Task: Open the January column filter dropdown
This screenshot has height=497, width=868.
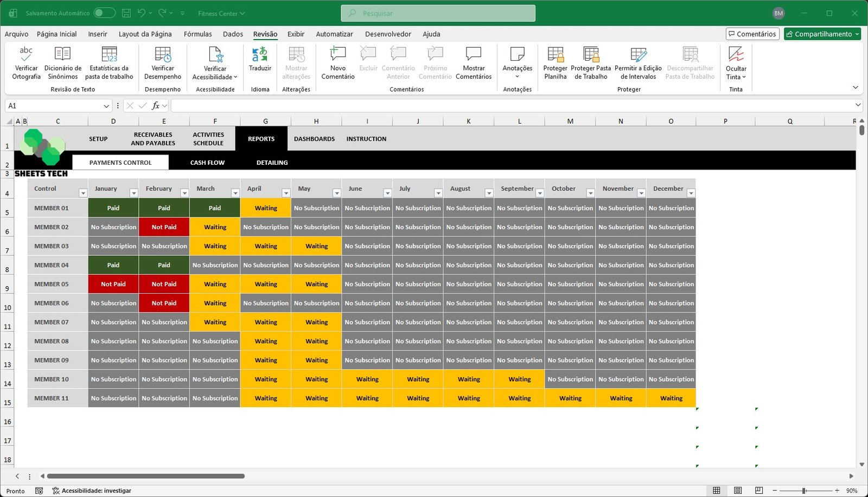Action: pyautogui.click(x=133, y=193)
